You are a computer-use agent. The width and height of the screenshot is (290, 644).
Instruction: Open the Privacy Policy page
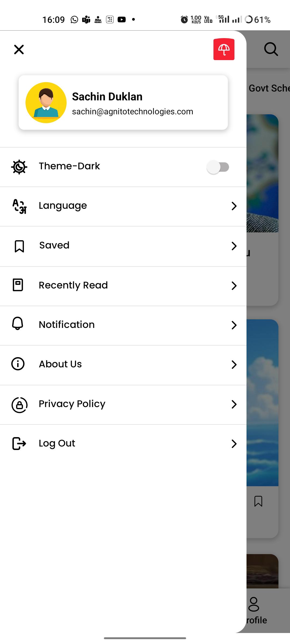(x=72, y=404)
